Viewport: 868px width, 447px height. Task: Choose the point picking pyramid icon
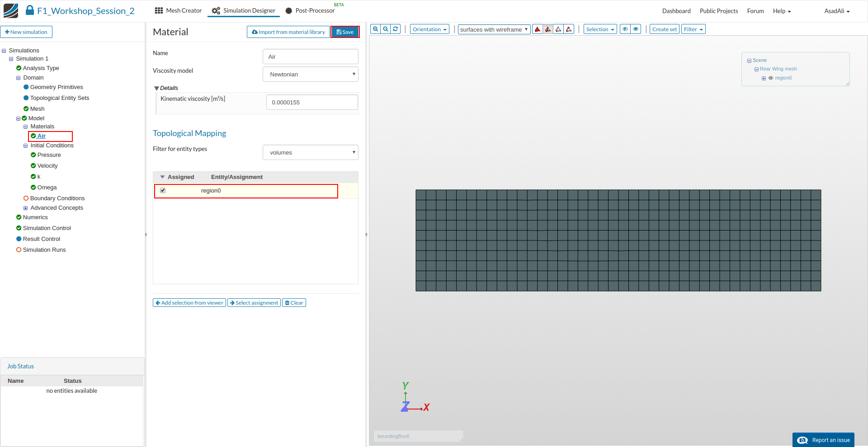(x=569, y=29)
